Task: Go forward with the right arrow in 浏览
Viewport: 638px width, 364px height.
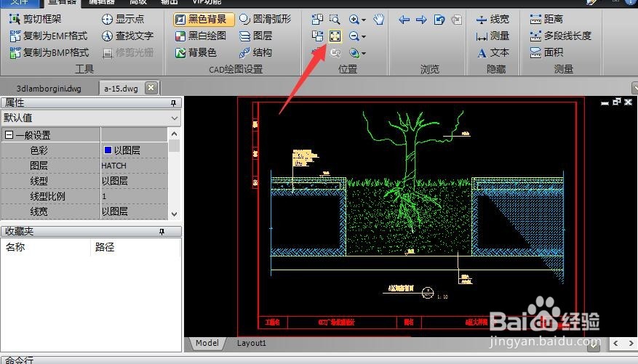Action: 421,19
